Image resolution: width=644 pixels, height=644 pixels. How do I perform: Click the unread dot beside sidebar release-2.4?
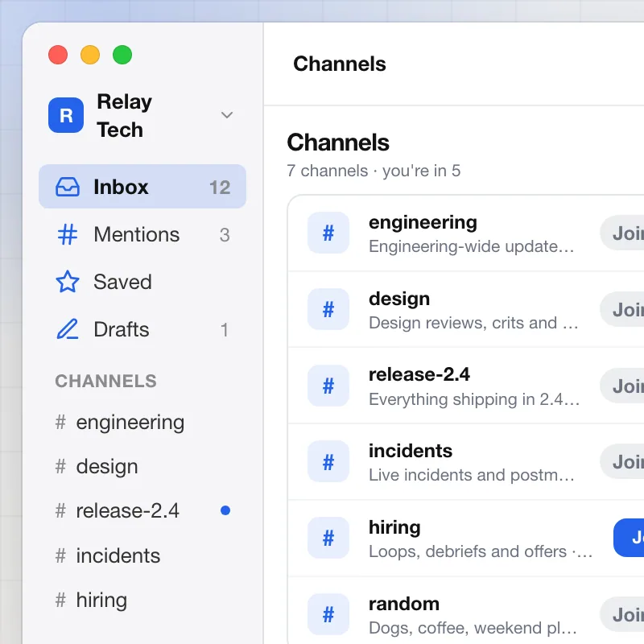(x=225, y=510)
